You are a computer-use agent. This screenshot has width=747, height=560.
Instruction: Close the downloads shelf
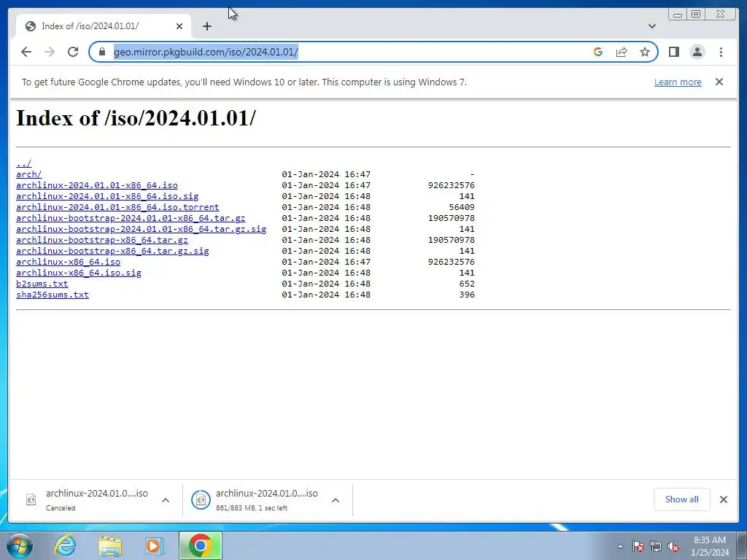[x=723, y=499]
